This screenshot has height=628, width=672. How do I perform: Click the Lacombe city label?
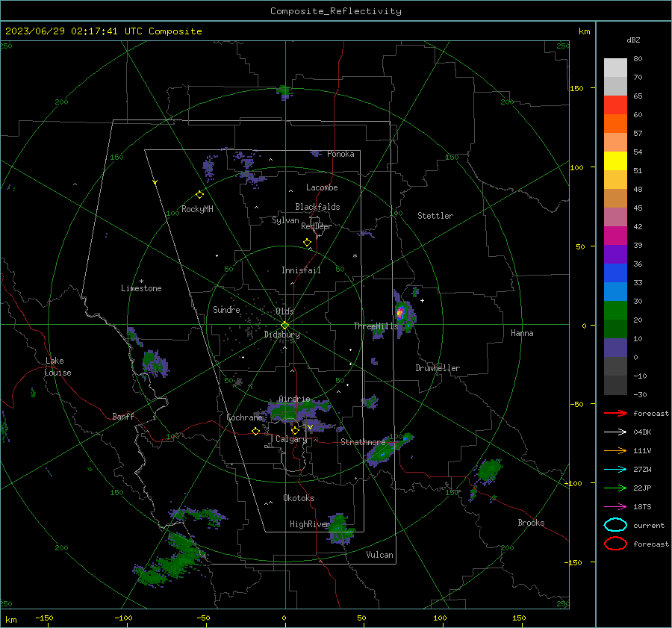pos(322,187)
